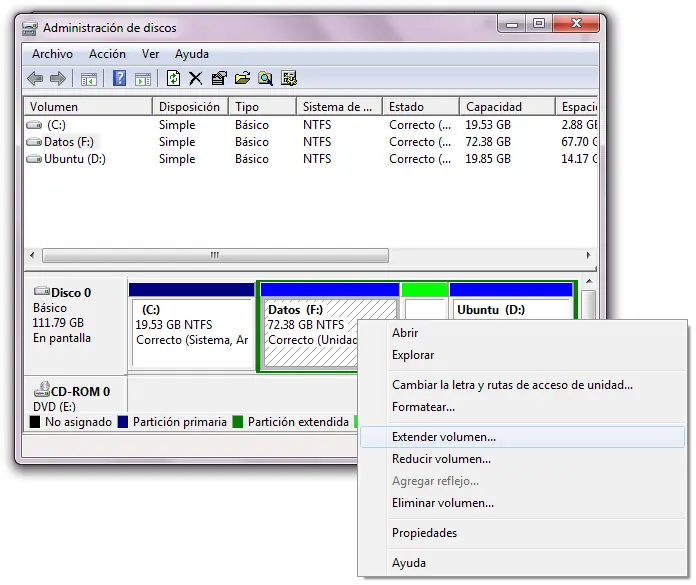Select the bright green free space partition block
The height and width of the screenshot is (585, 696).
(x=424, y=300)
